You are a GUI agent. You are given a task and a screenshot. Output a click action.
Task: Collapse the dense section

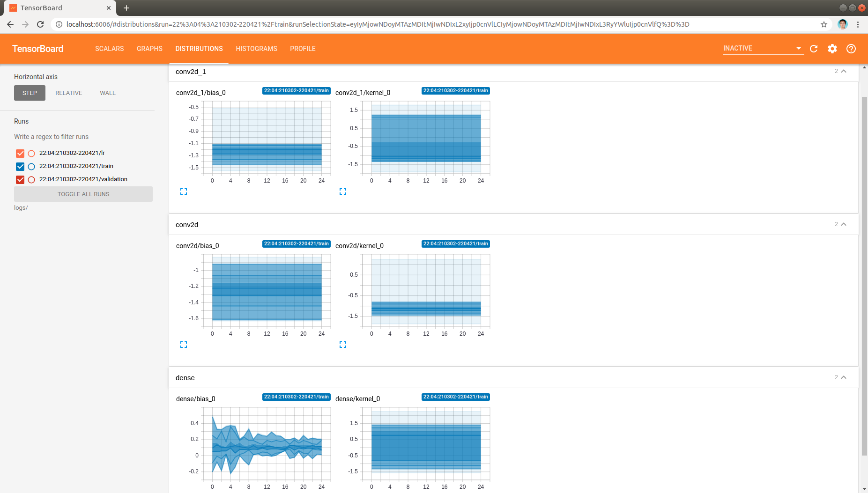click(x=844, y=377)
